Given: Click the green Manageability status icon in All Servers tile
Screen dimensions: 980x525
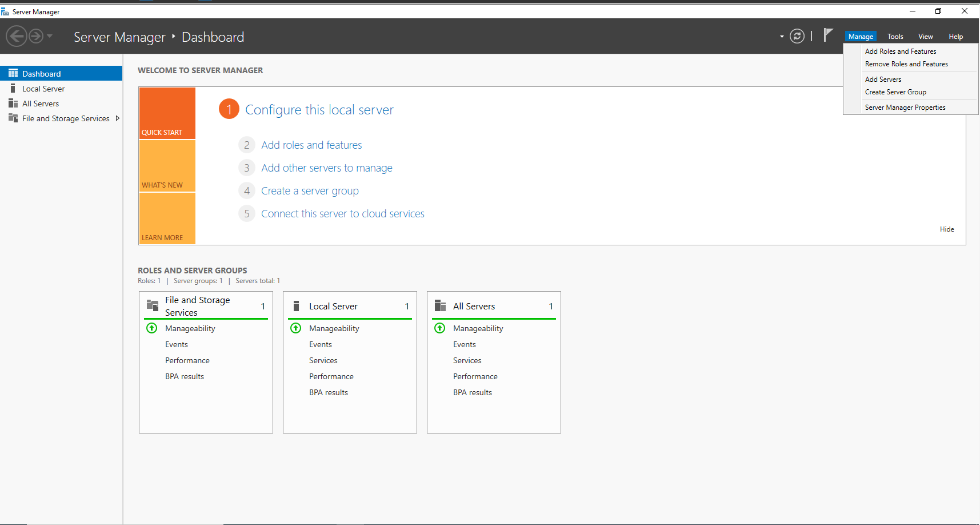Looking at the screenshot, I should tap(440, 328).
